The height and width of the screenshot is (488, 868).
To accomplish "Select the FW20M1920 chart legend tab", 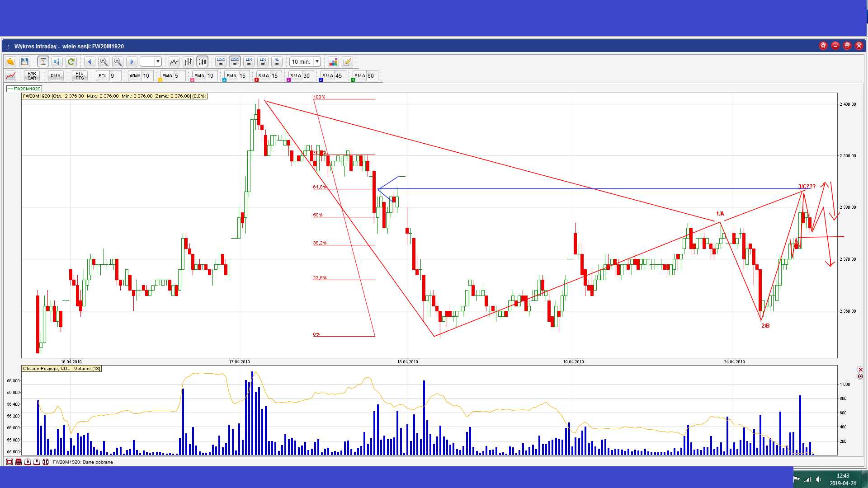I will [x=24, y=89].
